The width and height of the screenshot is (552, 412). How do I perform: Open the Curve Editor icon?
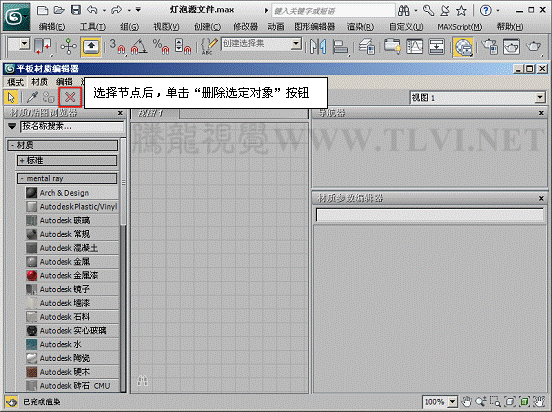[x=414, y=46]
